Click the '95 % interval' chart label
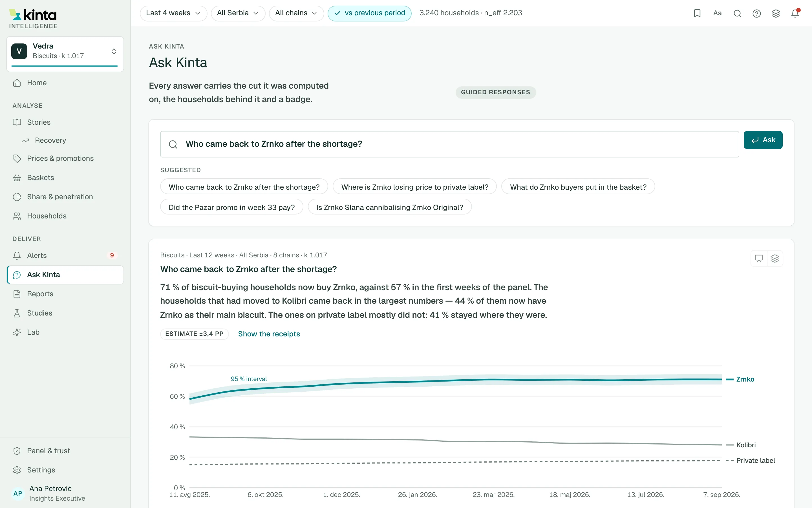Image resolution: width=812 pixels, height=508 pixels. pos(249,379)
